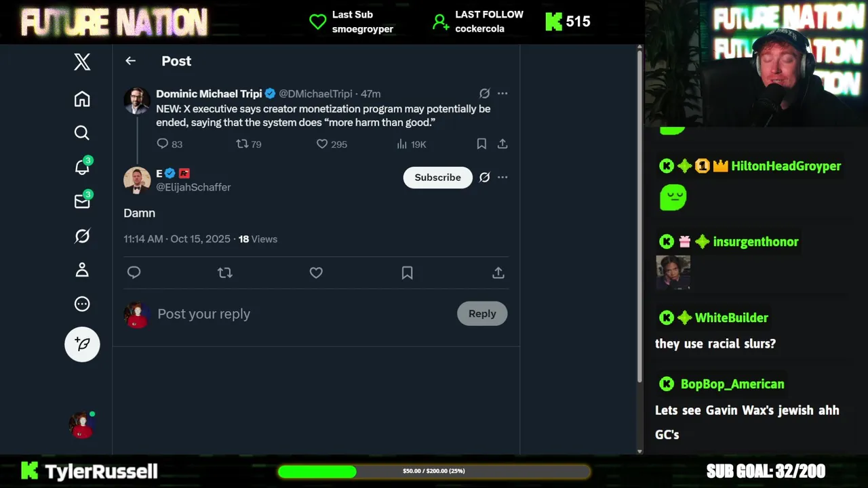Viewport: 868px width, 488px height.
Task: Click the compose post feather button
Action: point(82,344)
